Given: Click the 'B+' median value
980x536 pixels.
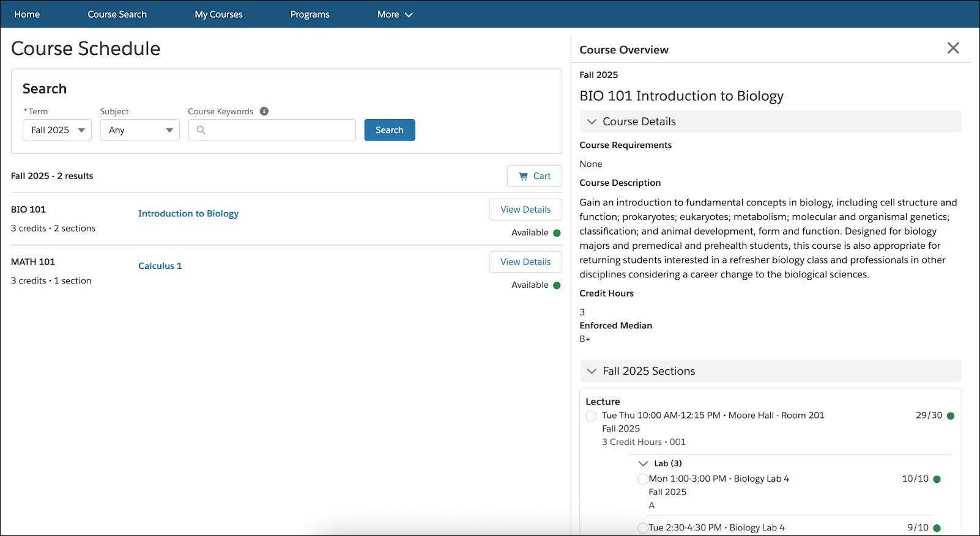Looking at the screenshot, I should click(x=585, y=339).
